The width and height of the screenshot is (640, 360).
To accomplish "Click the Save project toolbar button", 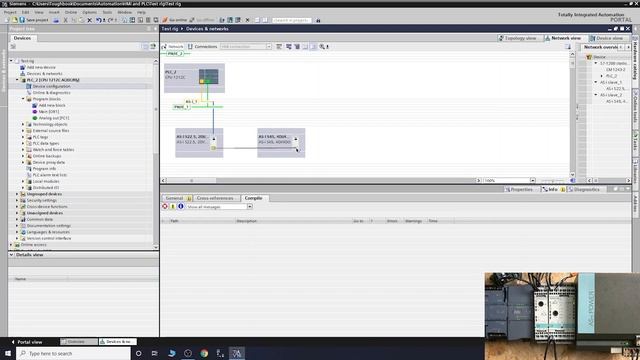I will 34,20.
